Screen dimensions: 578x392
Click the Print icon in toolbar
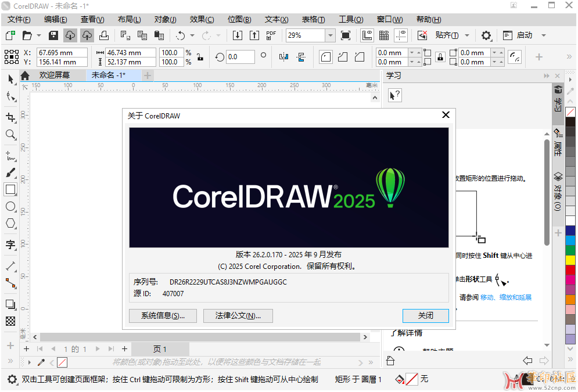103,35
